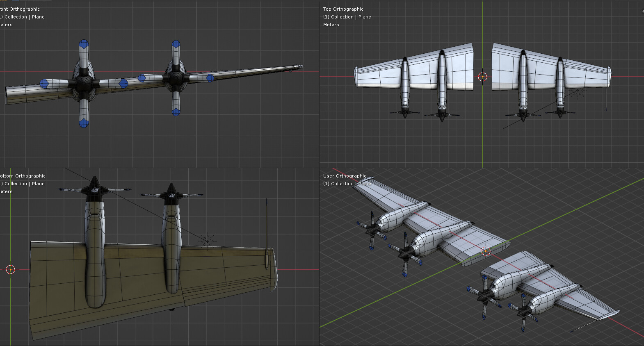
Task: Click "Meters" text in the Top view
Action: 331,25
